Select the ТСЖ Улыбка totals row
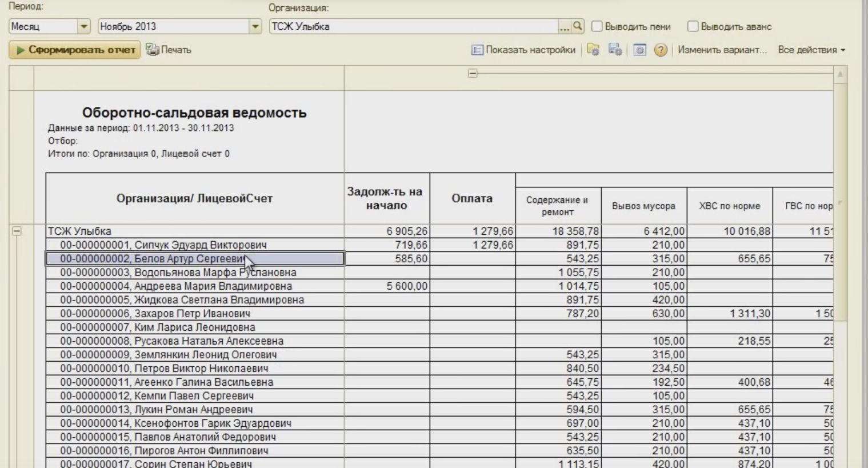The image size is (868, 468). pos(195,231)
